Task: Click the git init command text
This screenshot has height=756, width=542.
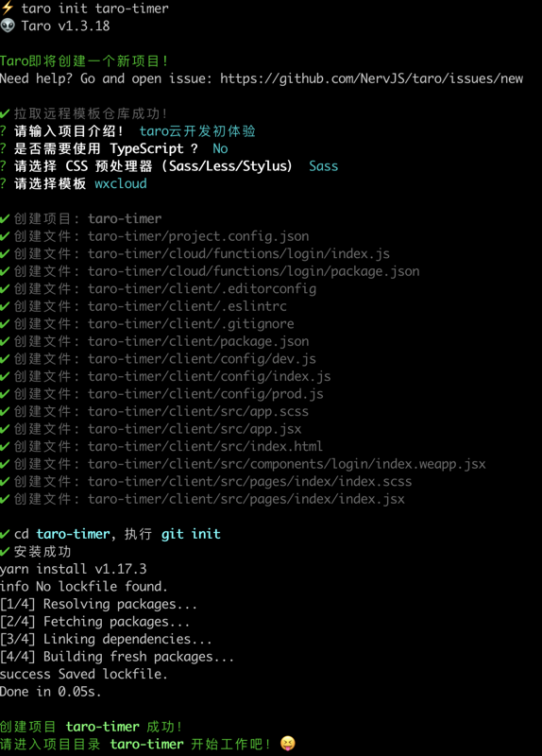Action: (x=191, y=534)
